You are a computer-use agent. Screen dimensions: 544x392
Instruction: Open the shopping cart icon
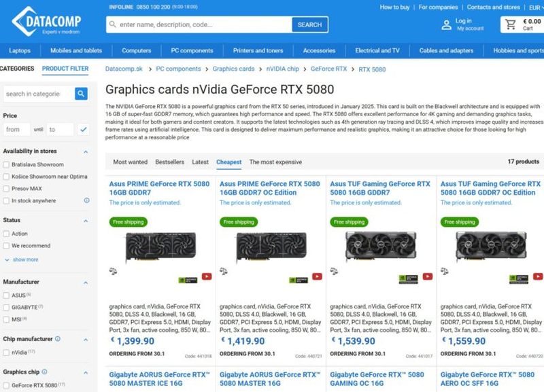[x=511, y=24]
